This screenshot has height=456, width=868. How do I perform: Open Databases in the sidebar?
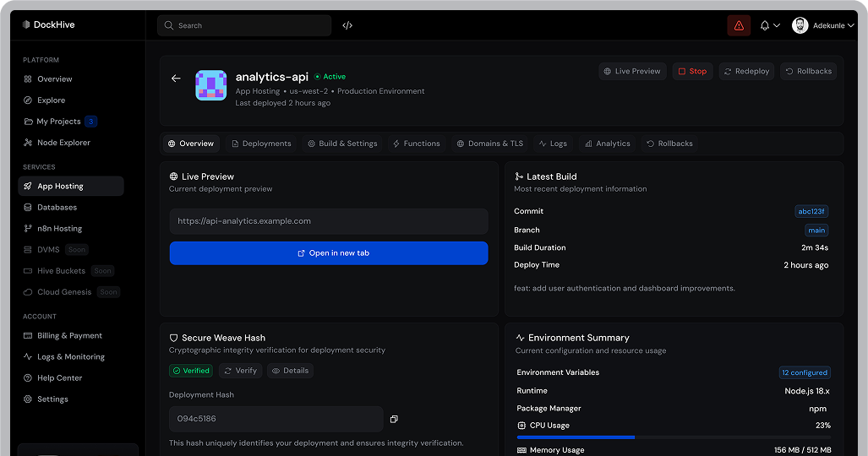click(x=57, y=207)
